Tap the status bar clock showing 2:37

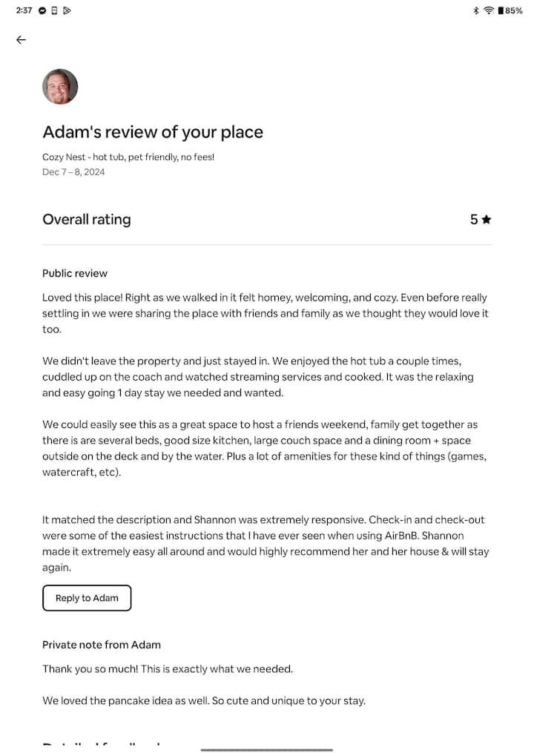click(24, 10)
